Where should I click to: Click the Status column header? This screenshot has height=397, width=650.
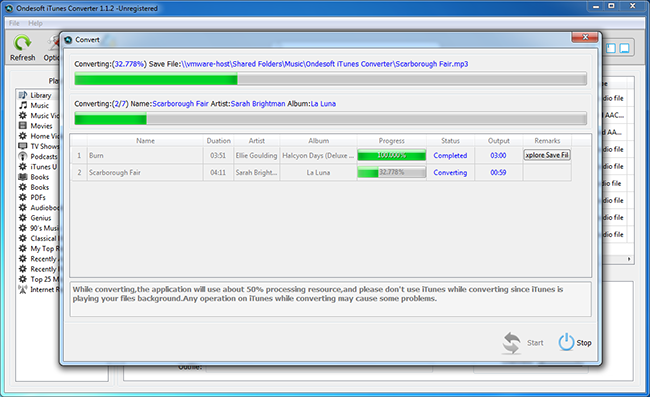[450, 141]
